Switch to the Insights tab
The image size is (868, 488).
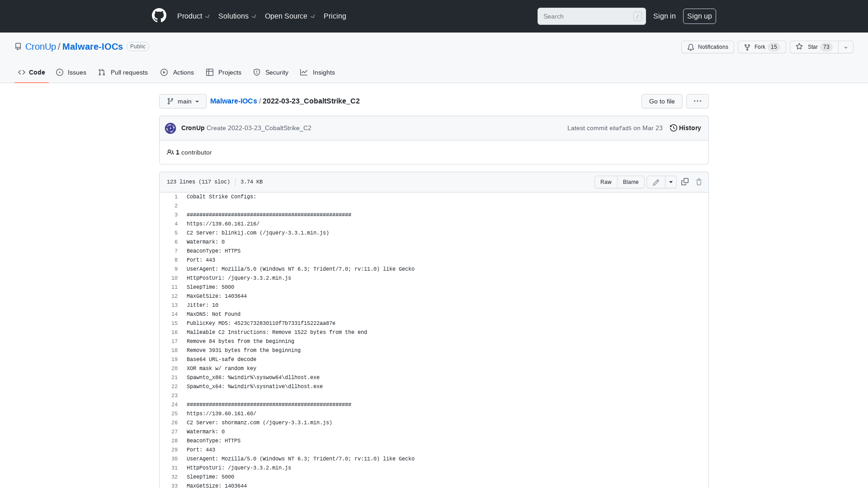(318, 72)
